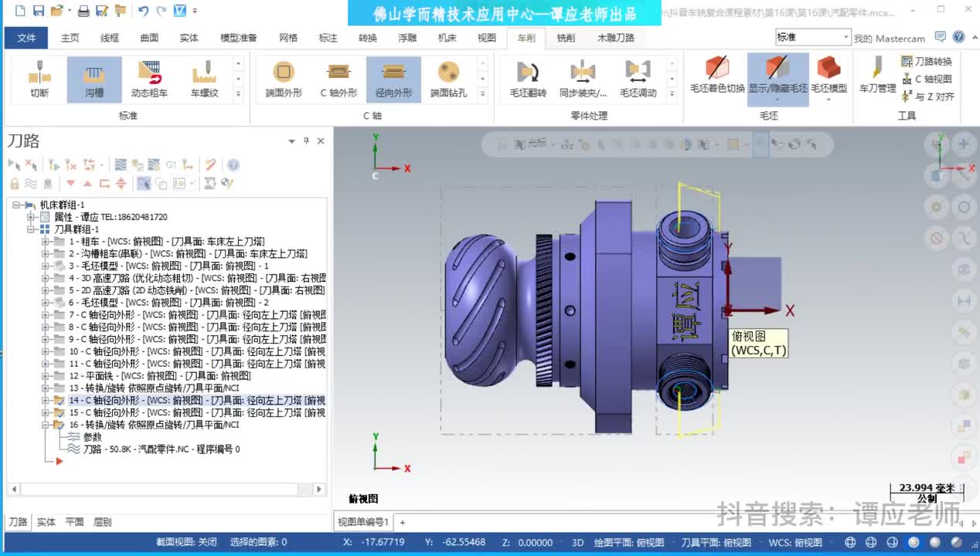Image resolution: width=980 pixels, height=556 pixels.
Task: Expand the 属性 - 谭应 tree node
Action: click(x=31, y=217)
